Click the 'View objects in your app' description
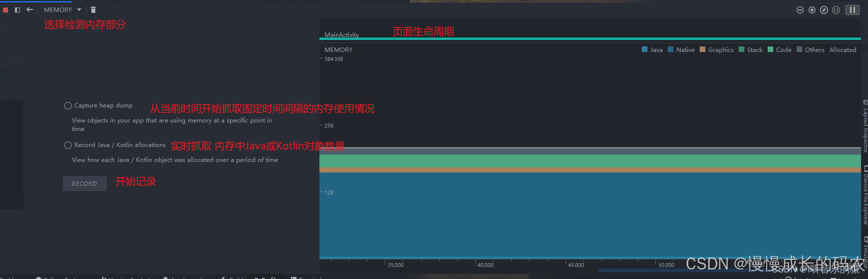Viewport: 868px width, 279px height. pyautogui.click(x=172, y=124)
